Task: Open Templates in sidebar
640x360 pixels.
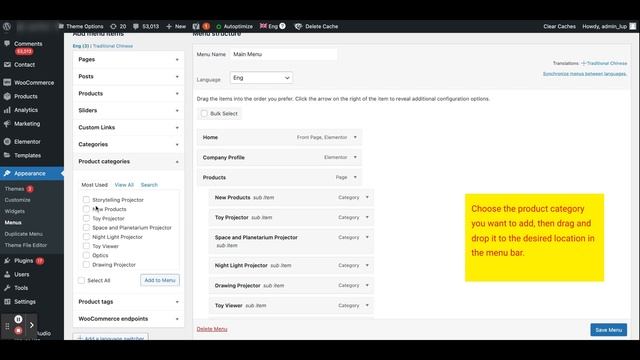Action: click(x=27, y=155)
